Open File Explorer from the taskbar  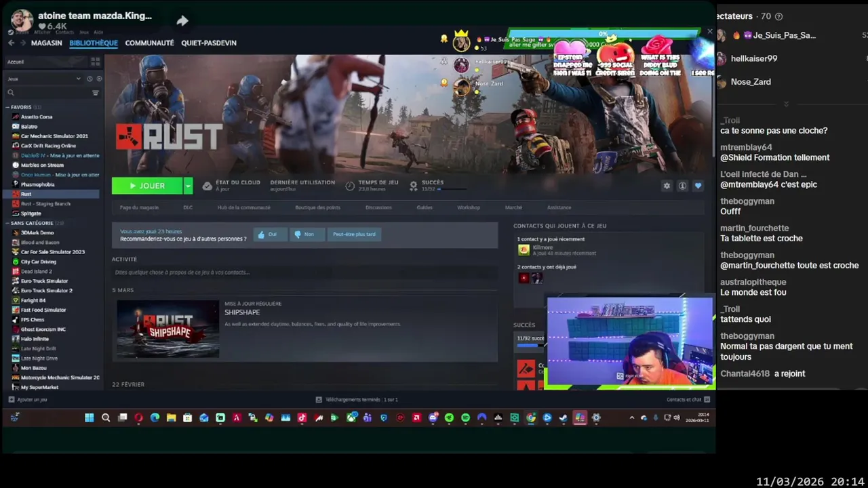point(171,418)
